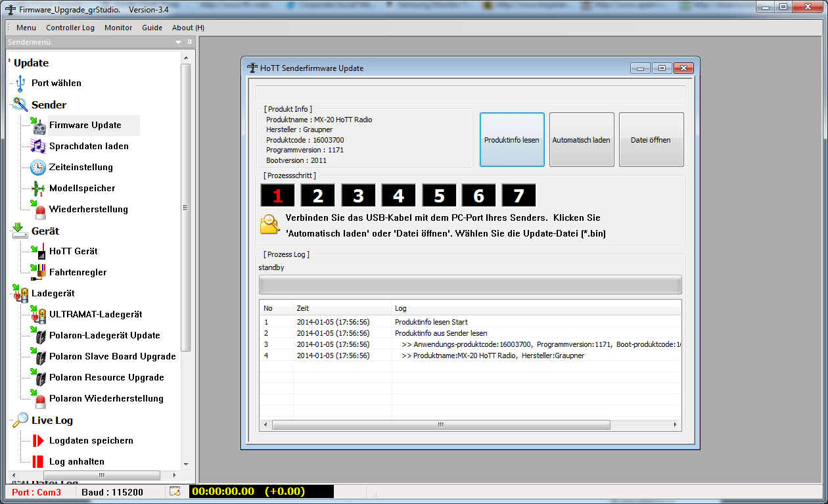Open Firmware Update via its transmitter icon
The width and height of the screenshot is (828, 504).
[38, 126]
